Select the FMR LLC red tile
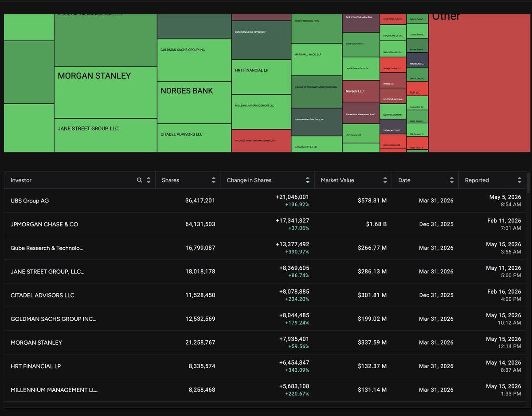 tap(417, 89)
